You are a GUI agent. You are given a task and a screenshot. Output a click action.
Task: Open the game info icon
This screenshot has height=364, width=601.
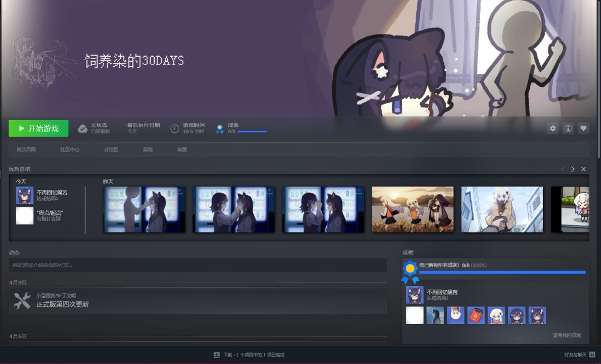568,128
